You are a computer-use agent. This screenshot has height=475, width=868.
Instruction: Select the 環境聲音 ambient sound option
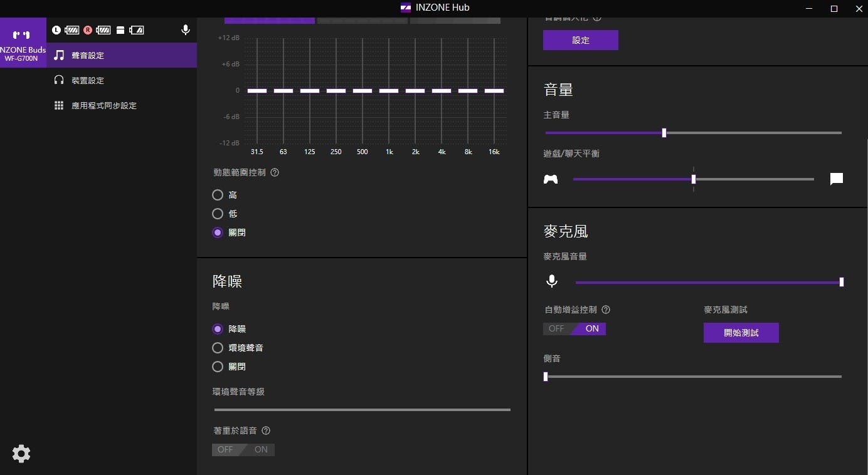pyautogui.click(x=218, y=348)
